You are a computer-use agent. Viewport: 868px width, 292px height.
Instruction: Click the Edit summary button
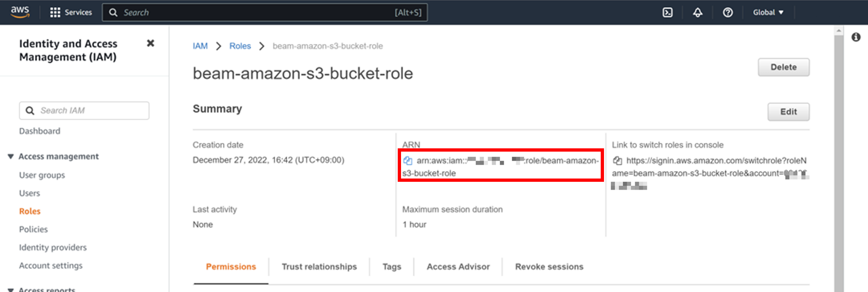788,112
